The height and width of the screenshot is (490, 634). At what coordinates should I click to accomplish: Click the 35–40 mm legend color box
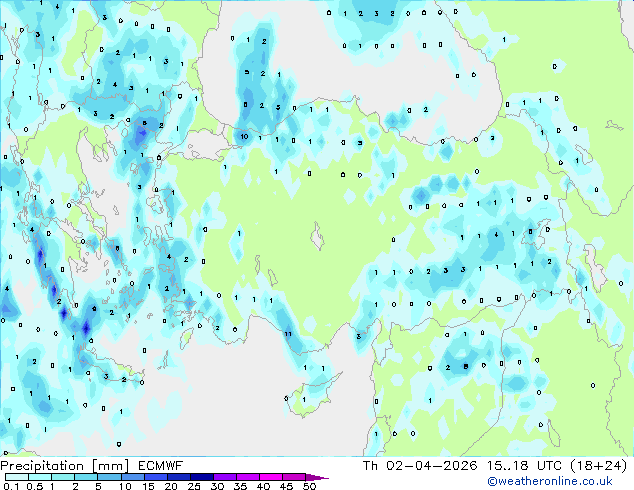pyautogui.click(x=248, y=477)
